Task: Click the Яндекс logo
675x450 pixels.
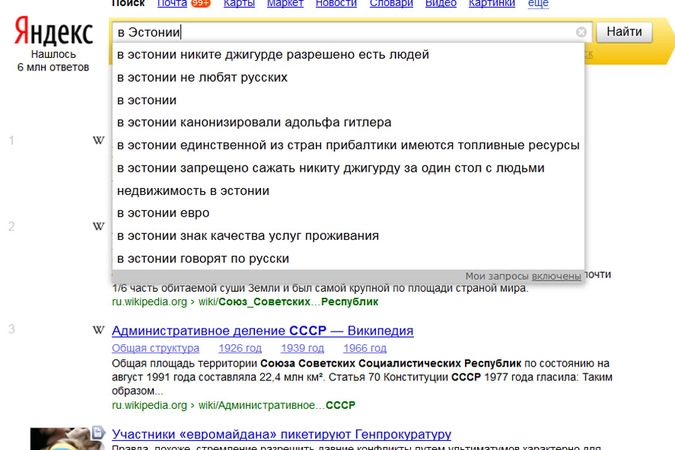Action: (x=53, y=32)
